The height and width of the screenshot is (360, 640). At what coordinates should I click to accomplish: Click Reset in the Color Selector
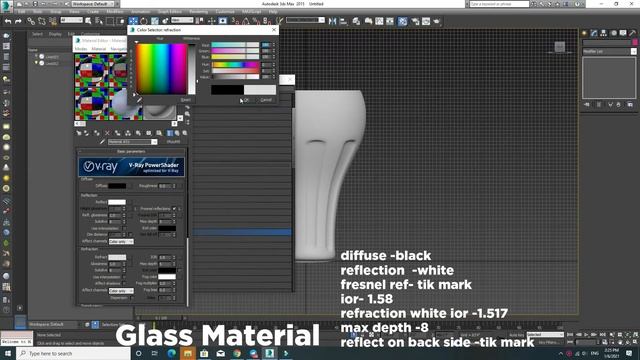tap(185, 100)
